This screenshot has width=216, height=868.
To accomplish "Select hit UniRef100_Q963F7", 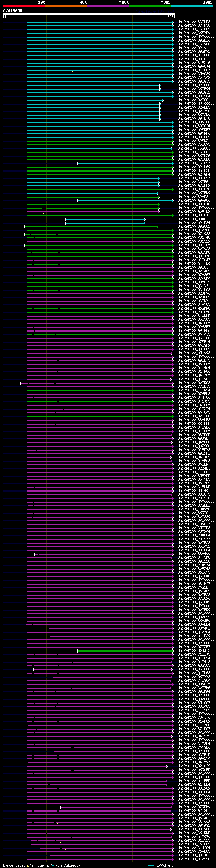I will [194, 327].
